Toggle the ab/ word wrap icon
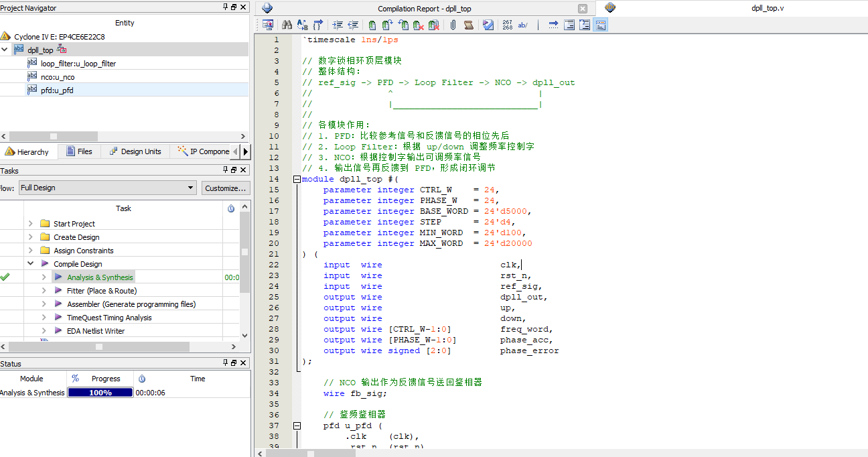The width and height of the screenshot is (868, 457). (x=522, y=25)
